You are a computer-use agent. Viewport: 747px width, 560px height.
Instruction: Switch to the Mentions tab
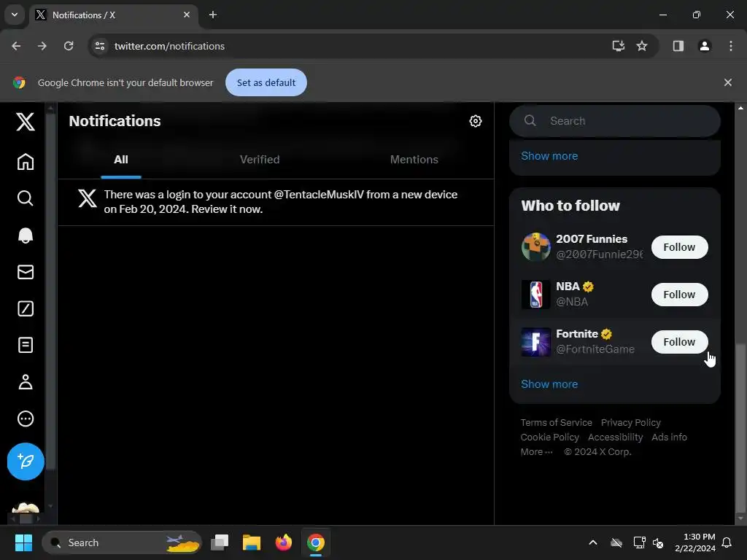[414, 160]
